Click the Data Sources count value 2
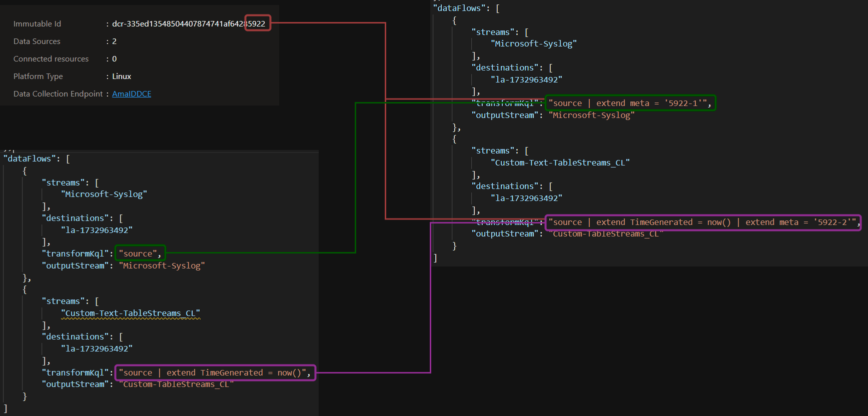The width and height of the screenshot is (868, 416). [114, 41]
